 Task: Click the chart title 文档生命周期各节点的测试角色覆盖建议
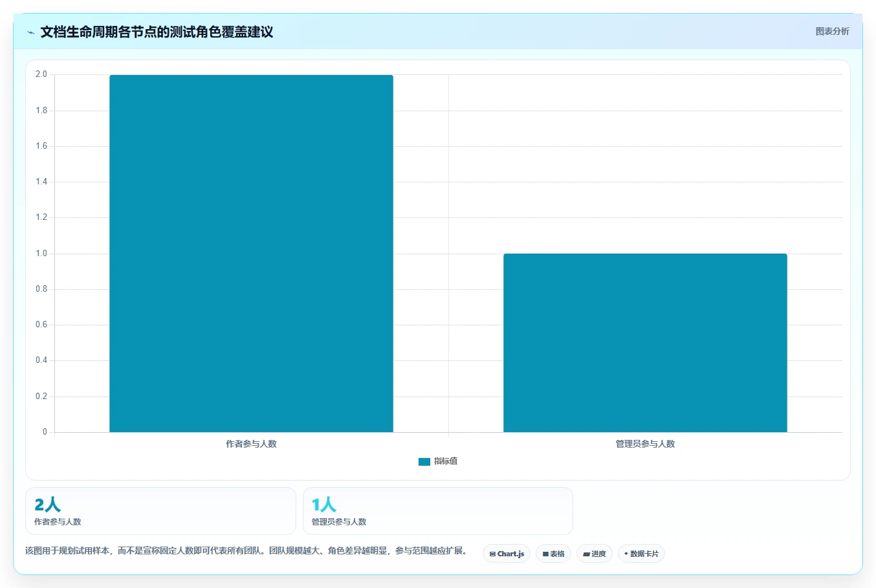[157, 32]
